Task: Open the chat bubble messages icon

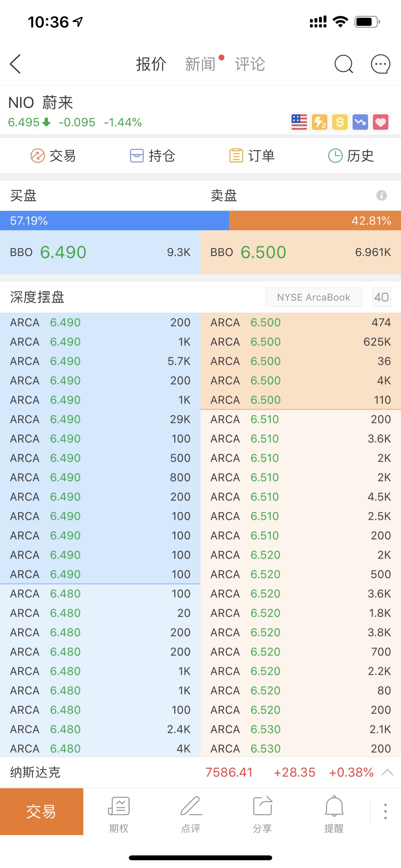Action: click(380, 64)
